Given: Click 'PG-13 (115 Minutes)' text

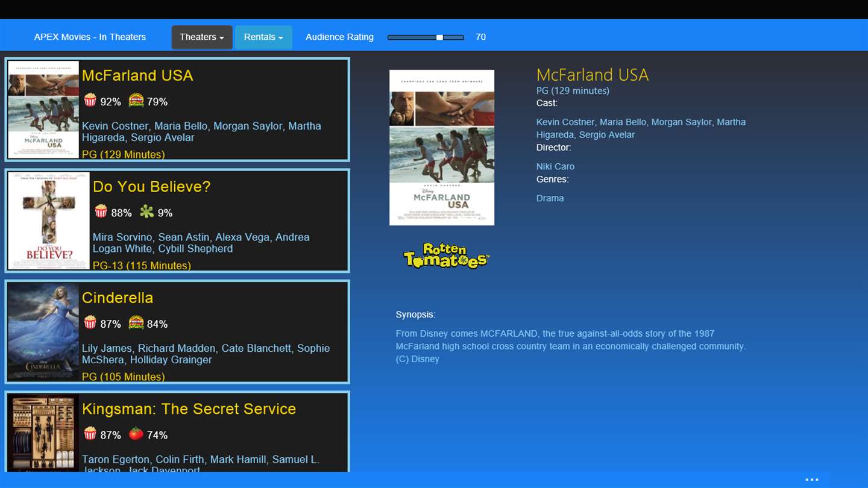Looking at the screenshot, I should point(142,266).
